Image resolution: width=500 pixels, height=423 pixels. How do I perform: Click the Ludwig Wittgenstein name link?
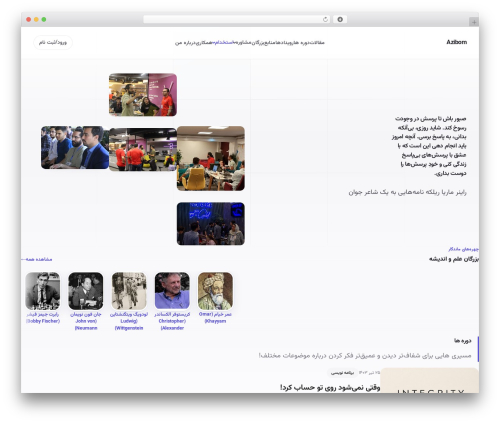[x=129, y=321]
